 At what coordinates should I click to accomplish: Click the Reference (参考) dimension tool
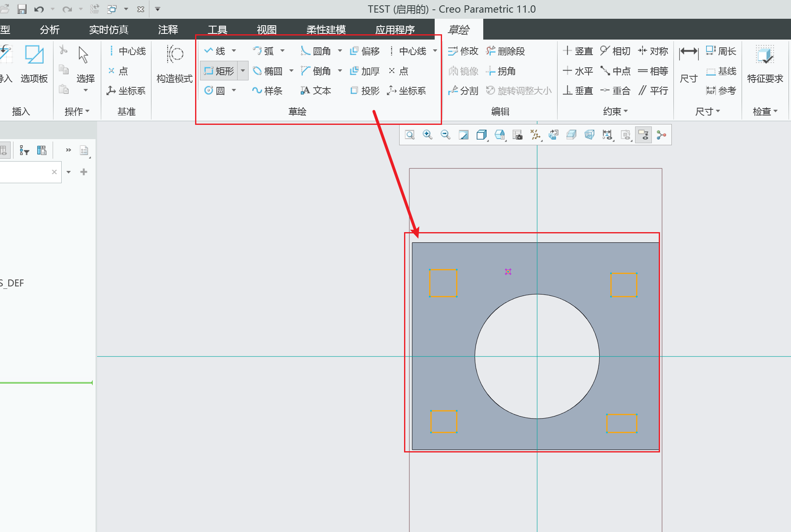tap(721, 91)
